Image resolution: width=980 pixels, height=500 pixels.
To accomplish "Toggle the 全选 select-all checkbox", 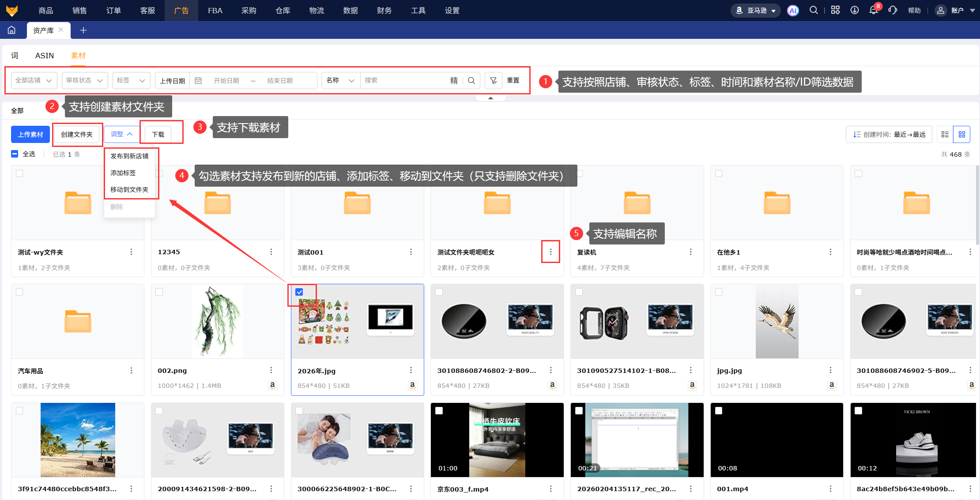I will [15, 154].
